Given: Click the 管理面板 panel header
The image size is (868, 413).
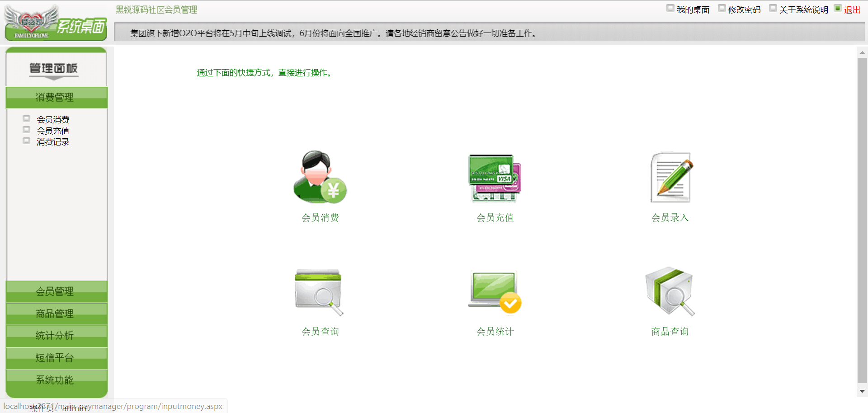Looking at the screenshot, I should (x=57, y=68).
